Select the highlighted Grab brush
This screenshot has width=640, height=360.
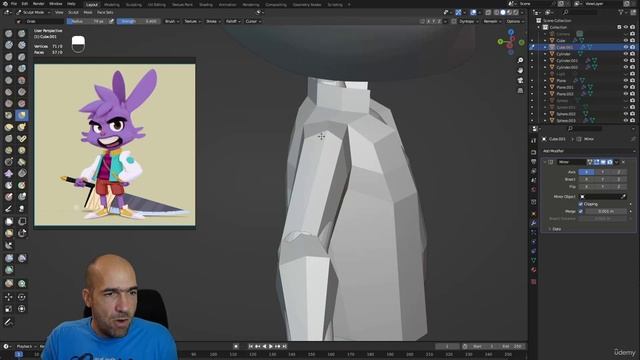(22, 115)
